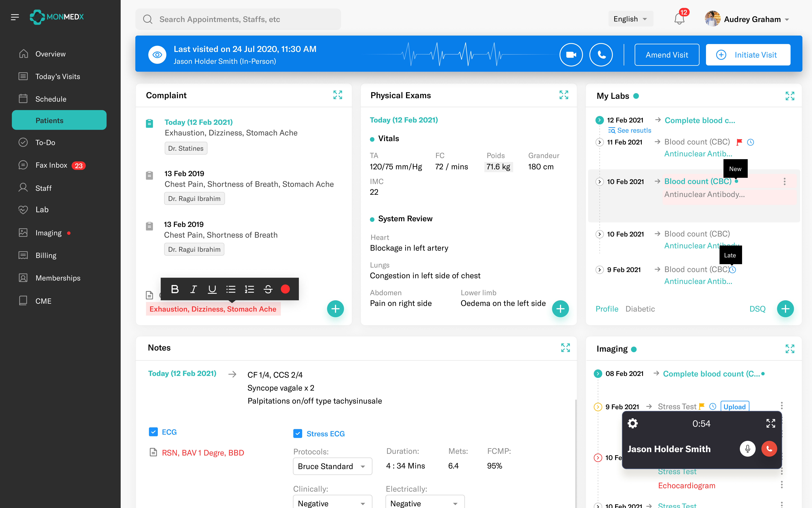Uncheck the Stress ECG checkbox

(x=298, y=433)
